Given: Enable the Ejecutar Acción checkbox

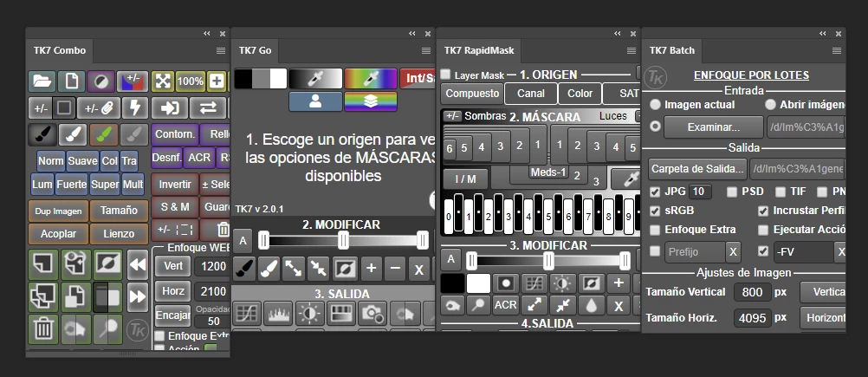Looking at the screenshot, I should tap(763, 230).
